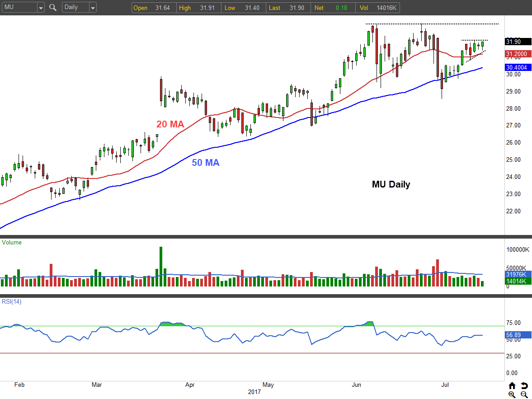Click the home icon to reset chart

512,385
